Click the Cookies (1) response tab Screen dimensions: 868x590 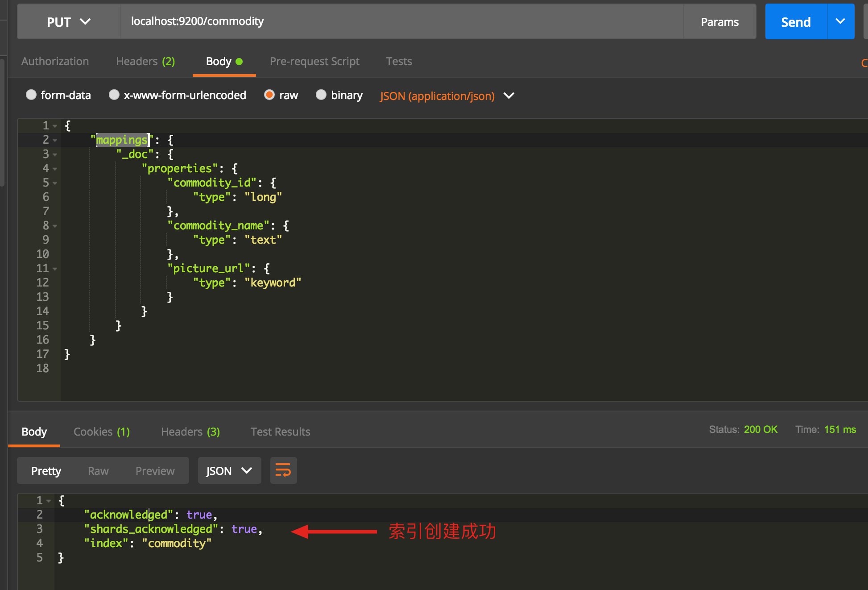point(102,431)
